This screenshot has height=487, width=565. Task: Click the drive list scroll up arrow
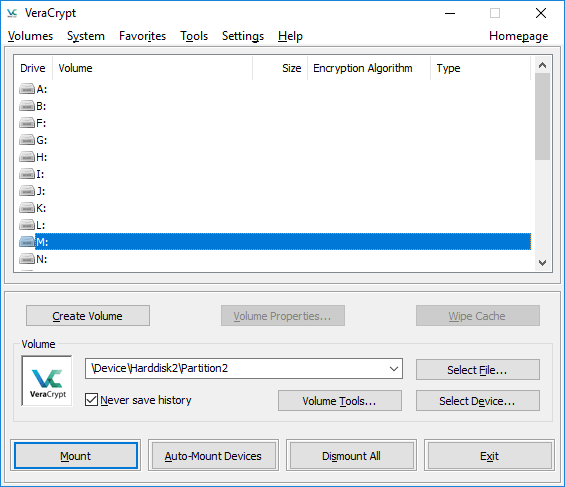coord(542,65)
